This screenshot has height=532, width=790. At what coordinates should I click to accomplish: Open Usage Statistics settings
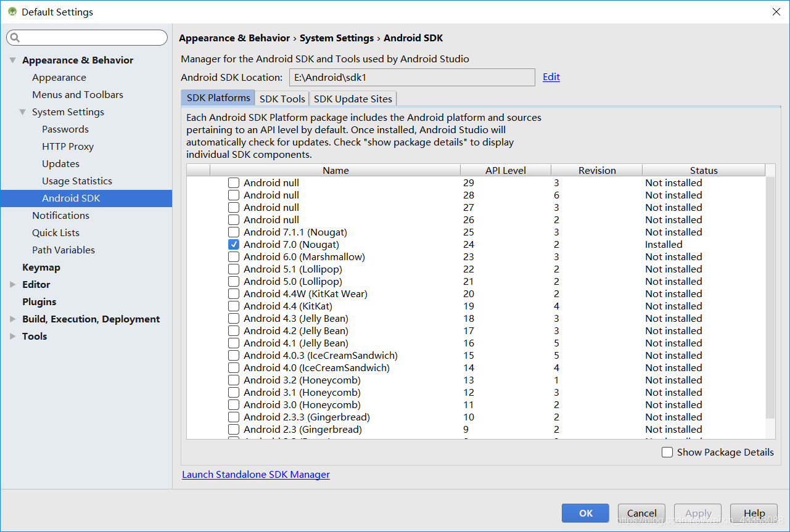coord(77,181)
